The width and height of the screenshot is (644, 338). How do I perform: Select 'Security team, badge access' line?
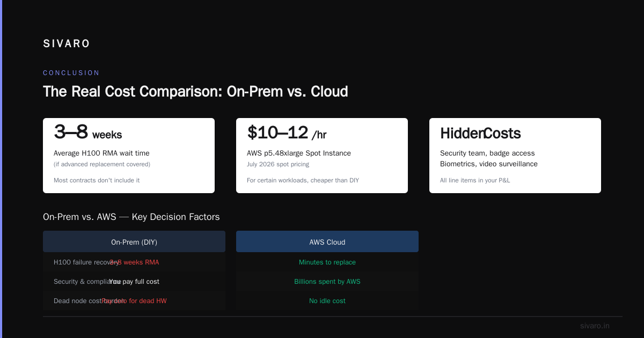487,153
